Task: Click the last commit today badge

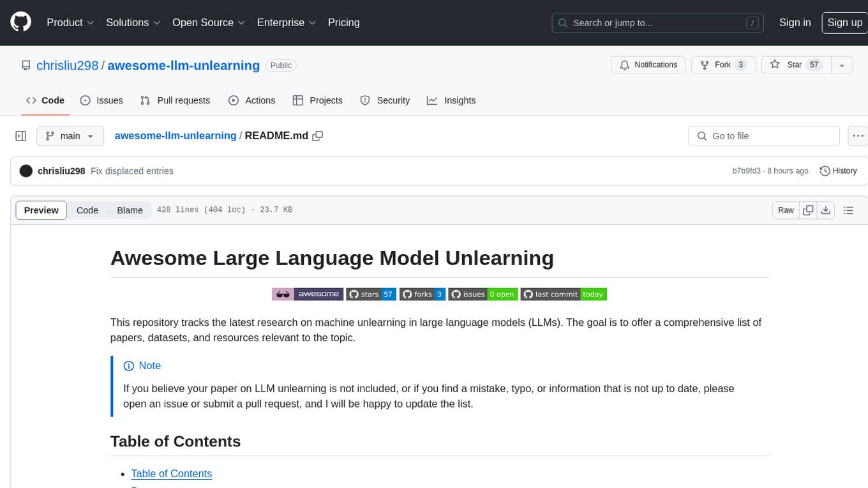Action: pos(564,294)
